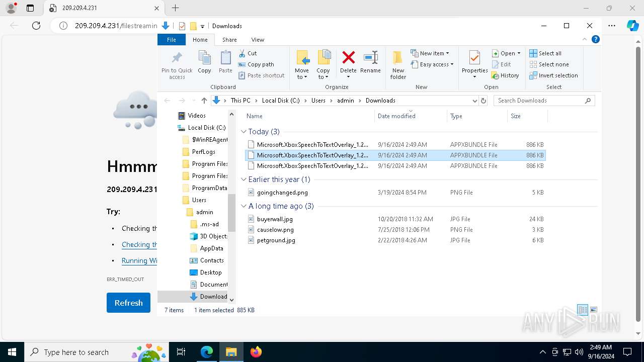The width and height of the screenshot is (644, 362).
Task: Click the New folder icon
Action: [398, 58]
